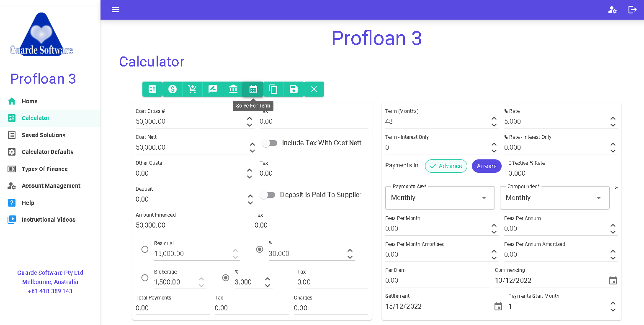Screen dimensions: 644x325
Task: Open the Commencing date picker calendar icon
Action: coord(613,280)
